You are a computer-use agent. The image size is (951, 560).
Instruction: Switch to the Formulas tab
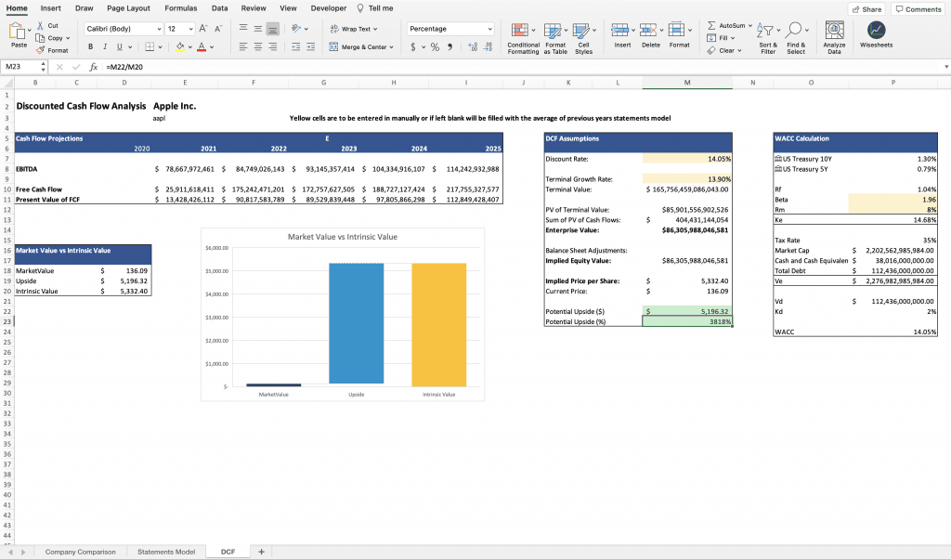pyautogui.click(x=181, y=7)
